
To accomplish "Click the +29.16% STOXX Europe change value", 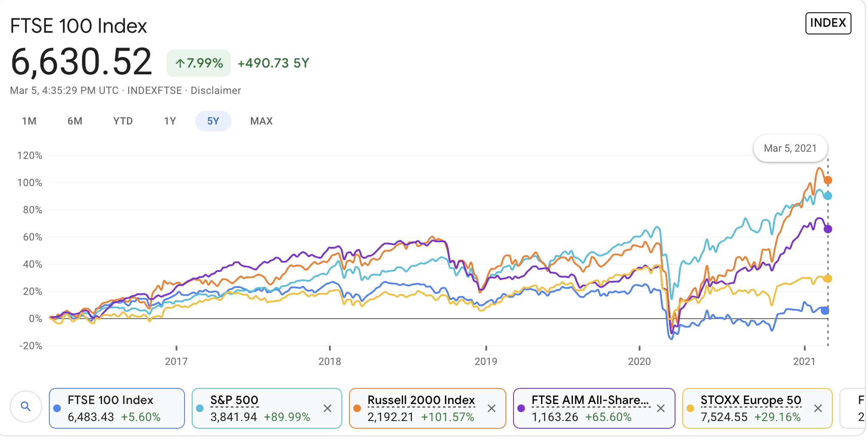I will [777, 417].
